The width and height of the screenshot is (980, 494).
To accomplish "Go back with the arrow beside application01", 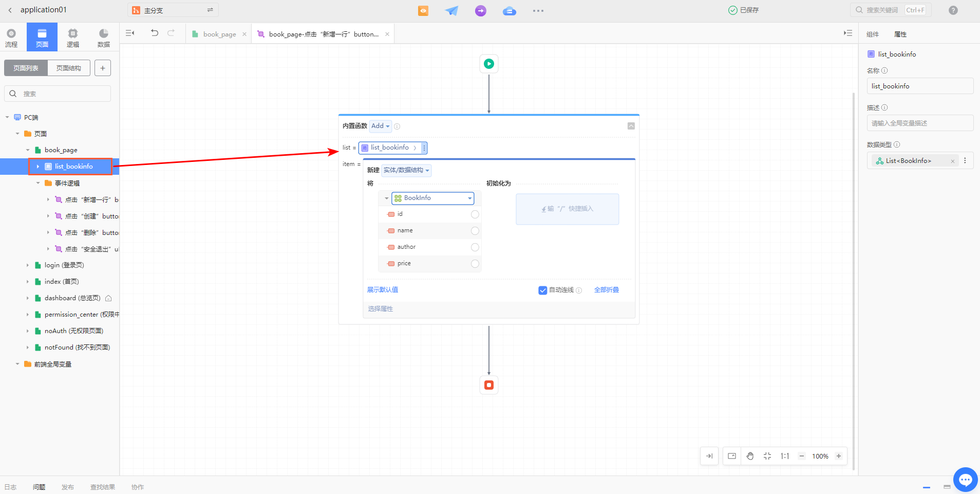I will pyautogui.click(x=10, y=10).
